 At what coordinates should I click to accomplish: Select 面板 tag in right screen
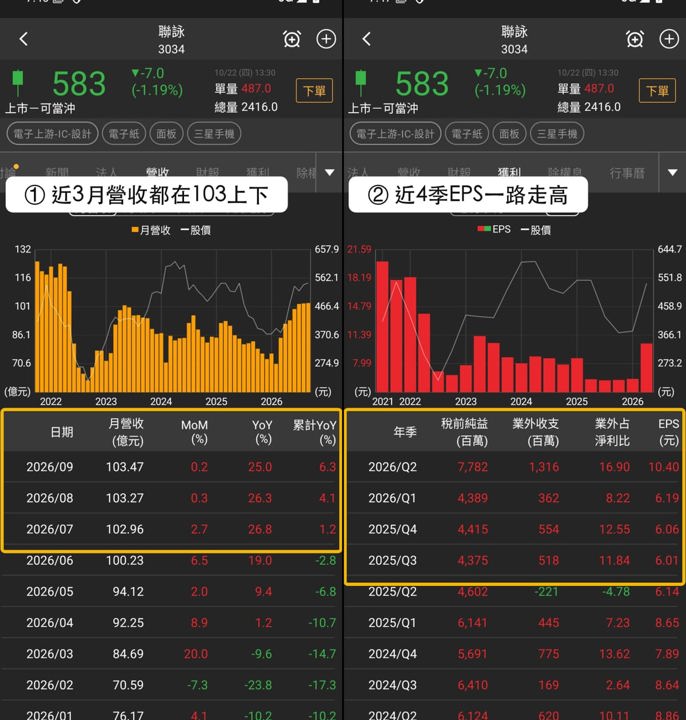pos(509,134)
